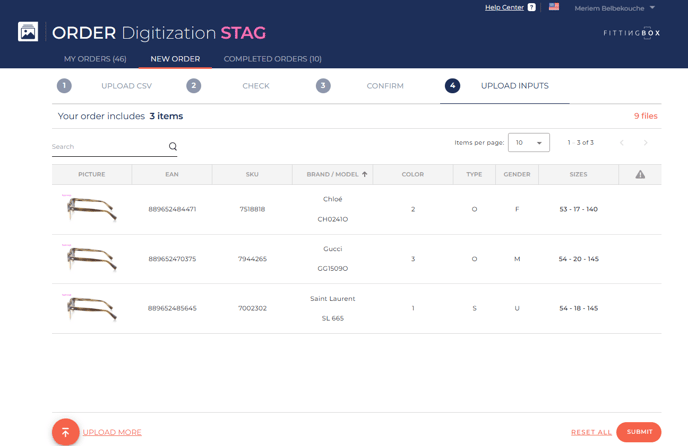Open the Help Center link

[x=504, y=7]
